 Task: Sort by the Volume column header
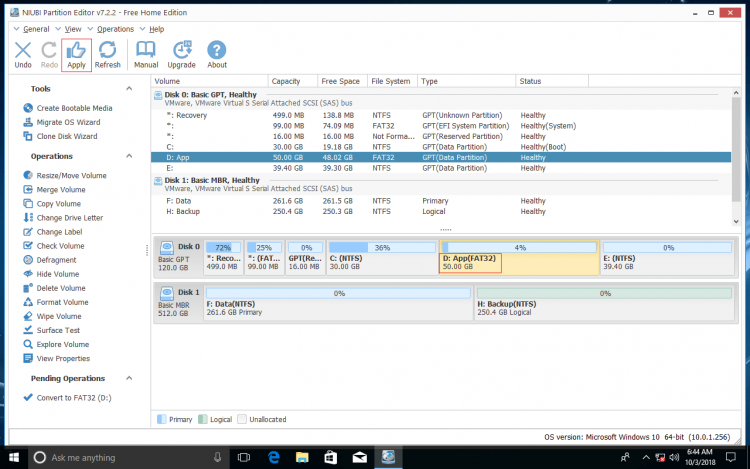coord(210,81)
